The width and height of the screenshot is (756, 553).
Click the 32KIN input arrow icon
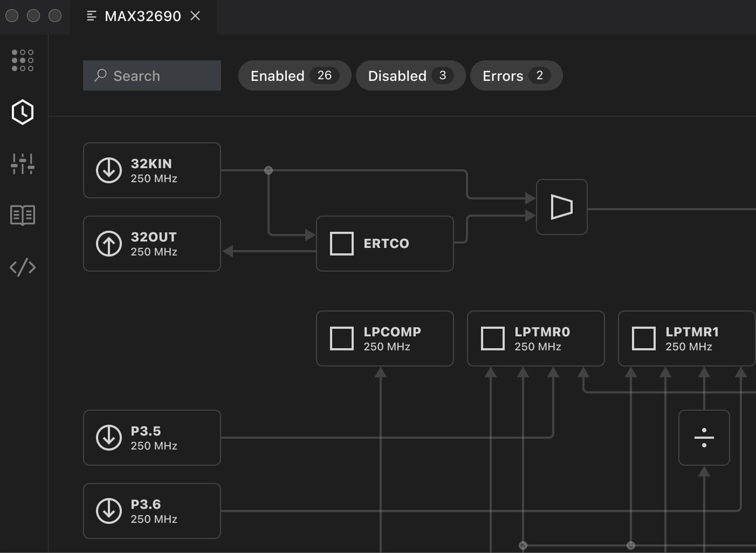tap(109, 170)
